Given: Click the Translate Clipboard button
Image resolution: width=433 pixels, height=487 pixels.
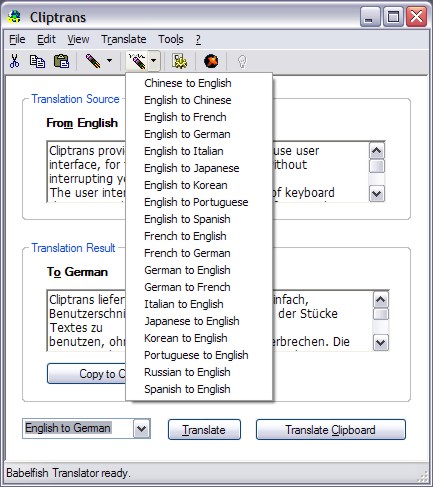Looking at the screenshot, I should 331,430.
